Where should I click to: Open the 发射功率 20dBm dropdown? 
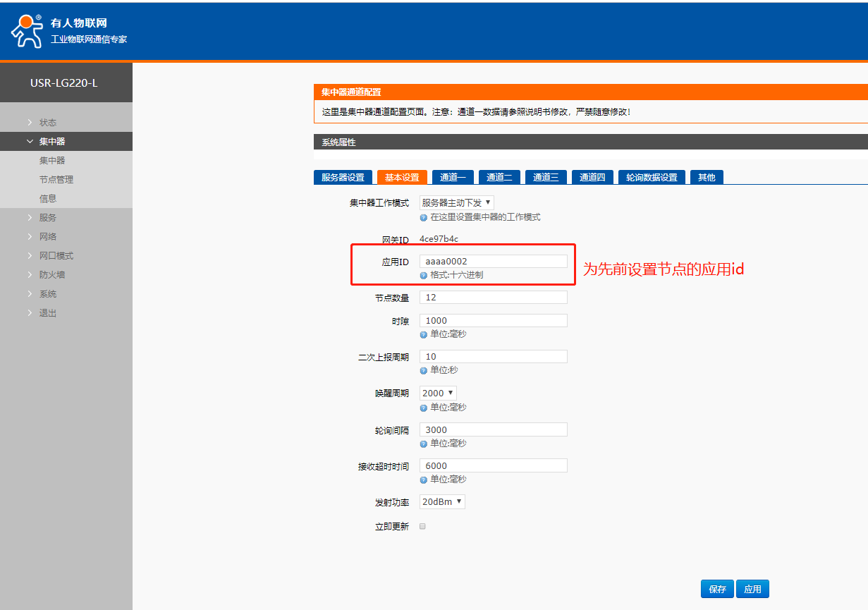(442, 502)
